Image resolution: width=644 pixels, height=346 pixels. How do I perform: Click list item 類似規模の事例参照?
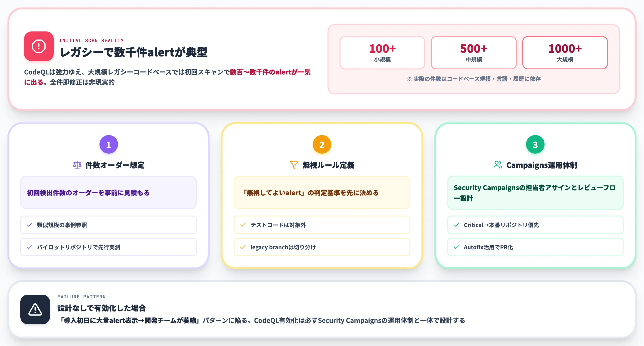[108, 225]
